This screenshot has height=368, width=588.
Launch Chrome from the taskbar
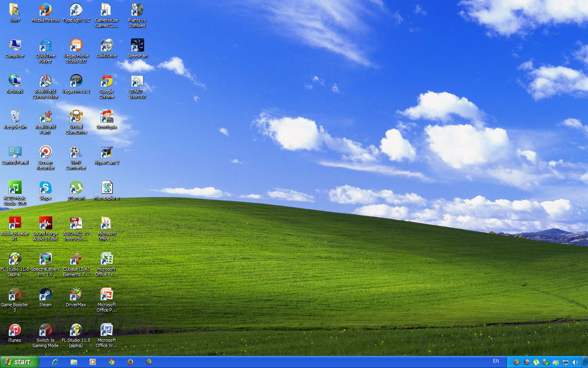[x=111, y=362]
